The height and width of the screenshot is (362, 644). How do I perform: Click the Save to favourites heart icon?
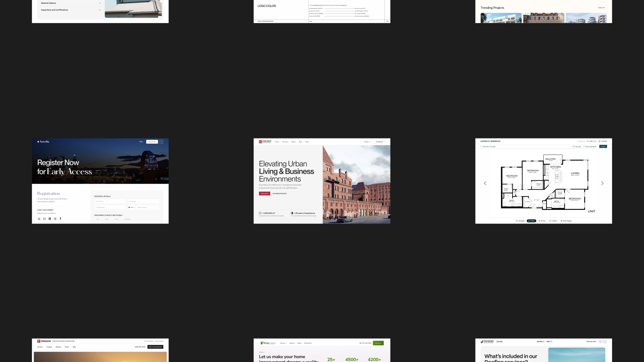click(584, 146)
